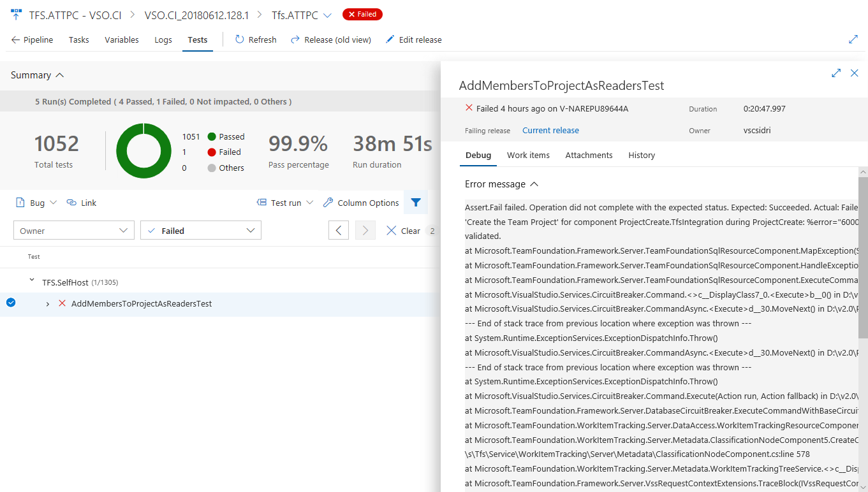This screenshot has height=492, width=868.
Task: Select the Debug tab
Action: tap(478, 155)
